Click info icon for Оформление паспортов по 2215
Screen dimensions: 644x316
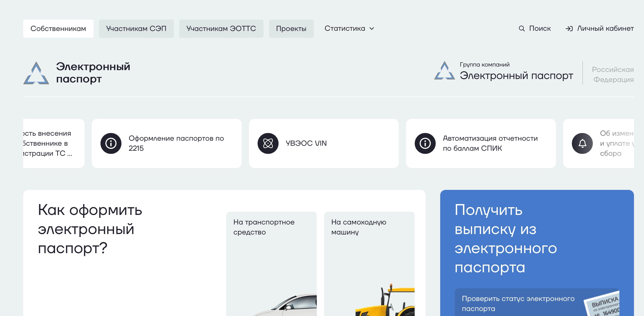pos(111,143)
